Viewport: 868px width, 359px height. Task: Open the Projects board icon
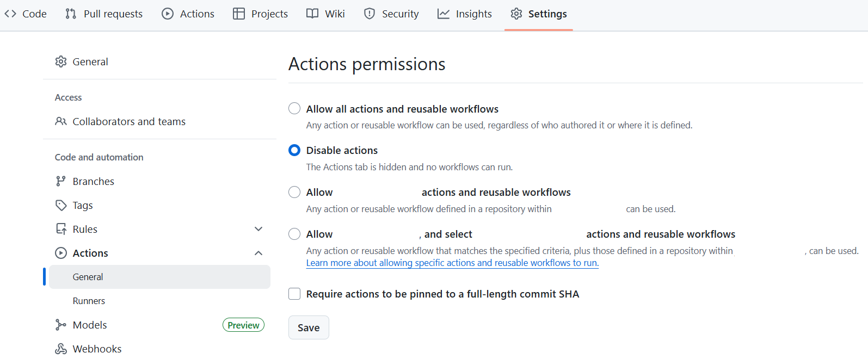pos(238,13)
